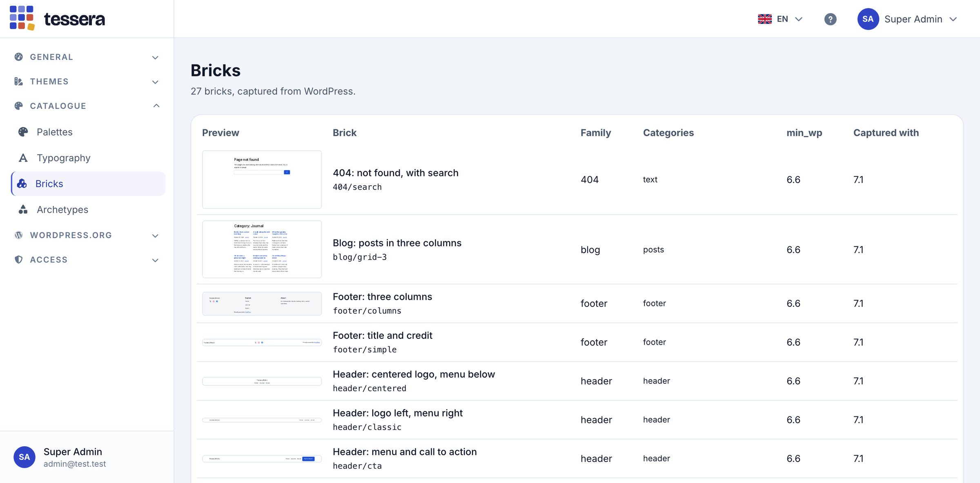The width and height of the screenshot is (980, 483).
Task: Click the SA avatar in the top bar
Action: [868, 19]
